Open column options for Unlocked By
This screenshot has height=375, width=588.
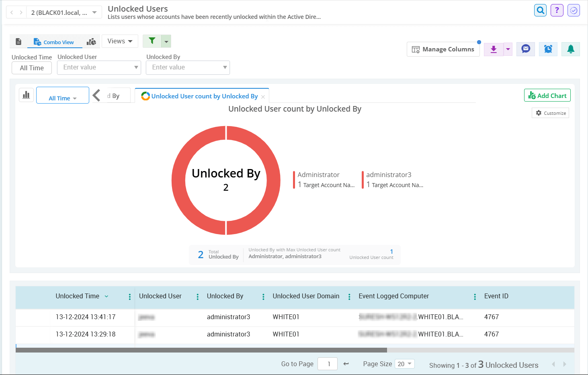pos(263,296)
